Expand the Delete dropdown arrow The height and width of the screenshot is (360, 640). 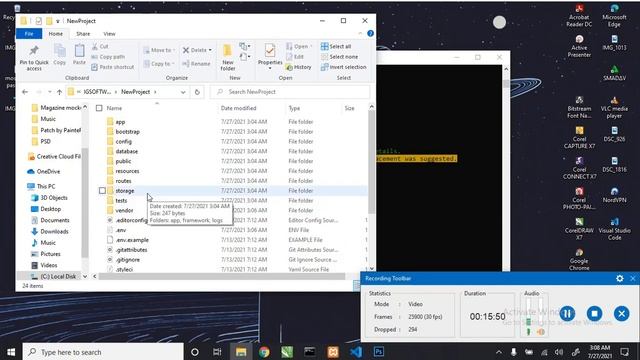[210, 50]
